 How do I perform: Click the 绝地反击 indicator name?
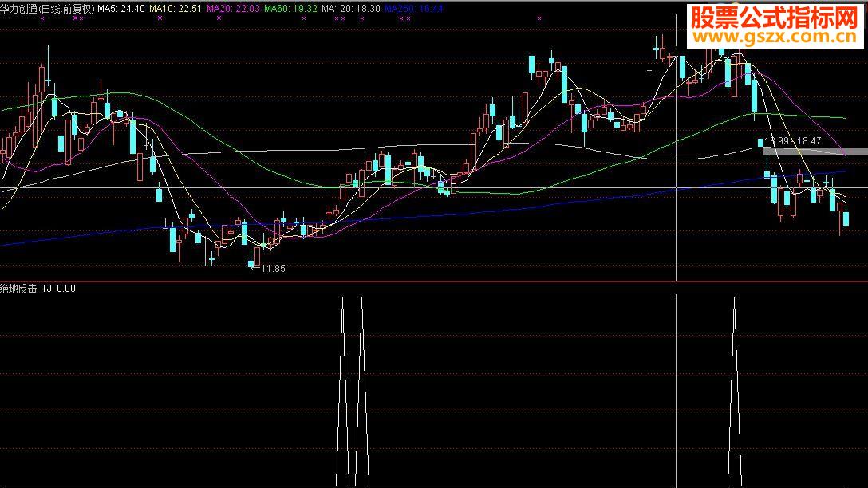pos(19,289)
